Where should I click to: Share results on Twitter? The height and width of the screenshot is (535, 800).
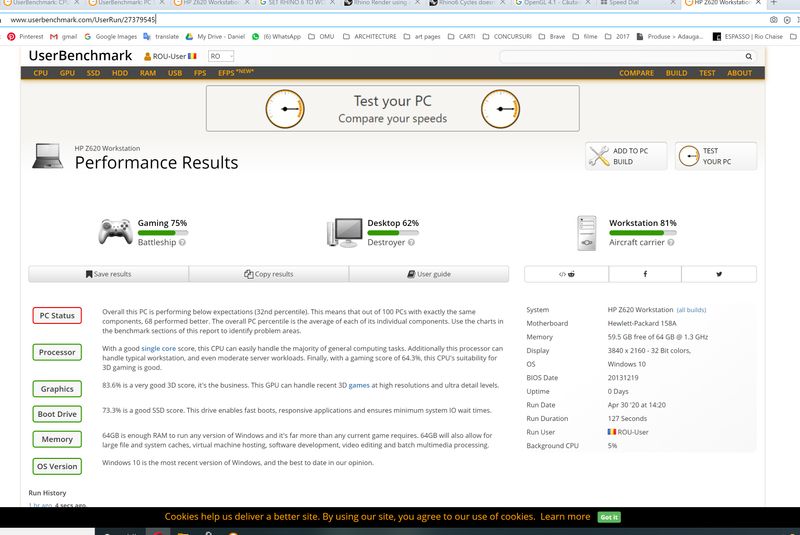718,274
